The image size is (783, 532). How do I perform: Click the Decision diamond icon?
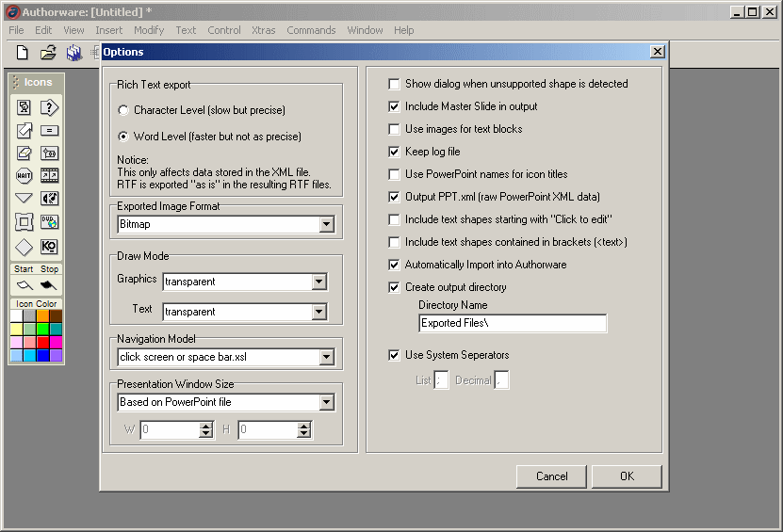point(24,247)
